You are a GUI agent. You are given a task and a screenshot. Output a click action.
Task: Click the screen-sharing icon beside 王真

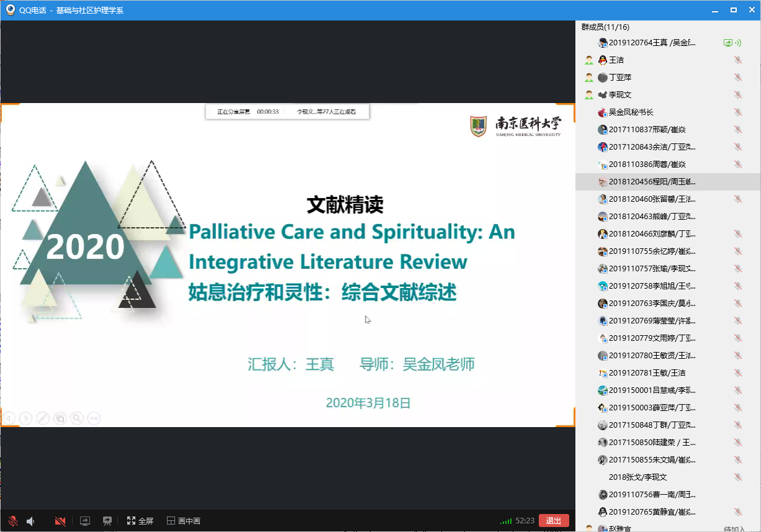coord(727,43)
